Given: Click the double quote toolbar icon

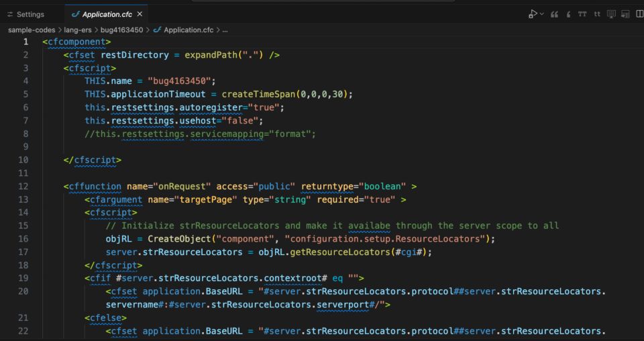Looking at the screenshot, I should point(555,14).
